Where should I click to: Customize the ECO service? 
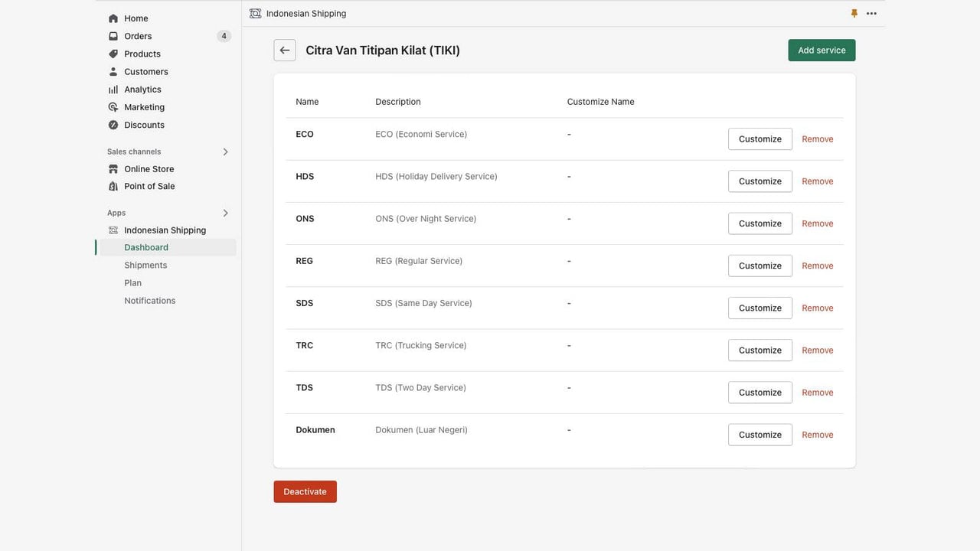(x=760, y=139)
